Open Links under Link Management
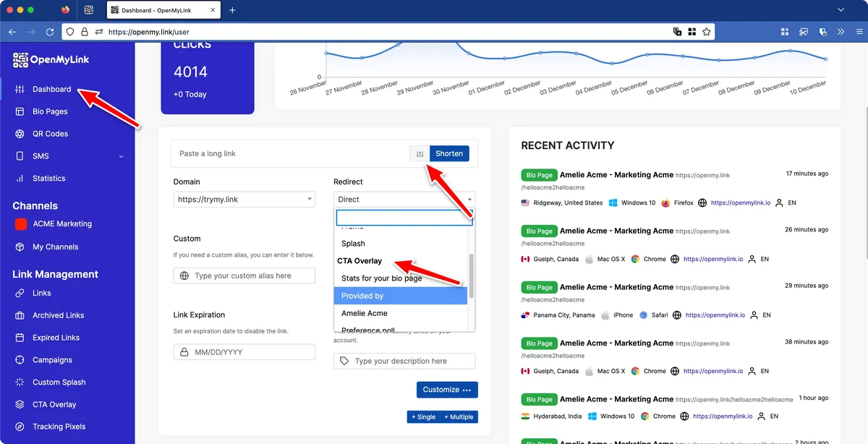868x444 pixels. (x=42, y=293)
